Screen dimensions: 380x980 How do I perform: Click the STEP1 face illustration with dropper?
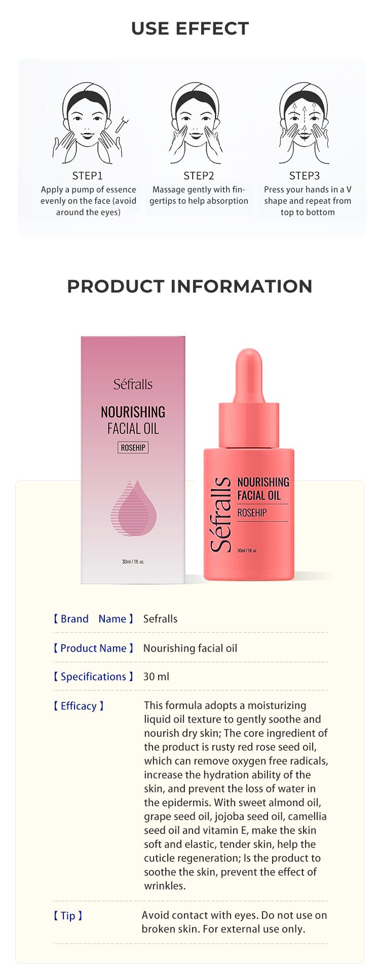pos(89,123)
